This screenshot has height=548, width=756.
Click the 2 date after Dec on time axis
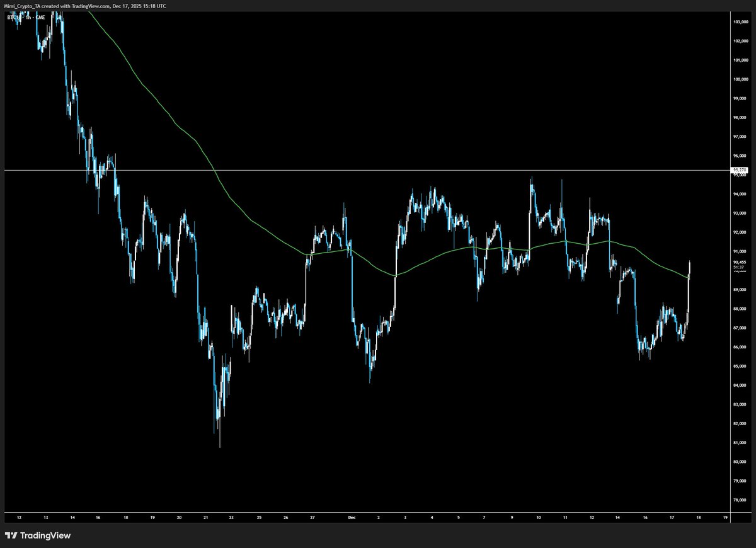coord(379,517)
